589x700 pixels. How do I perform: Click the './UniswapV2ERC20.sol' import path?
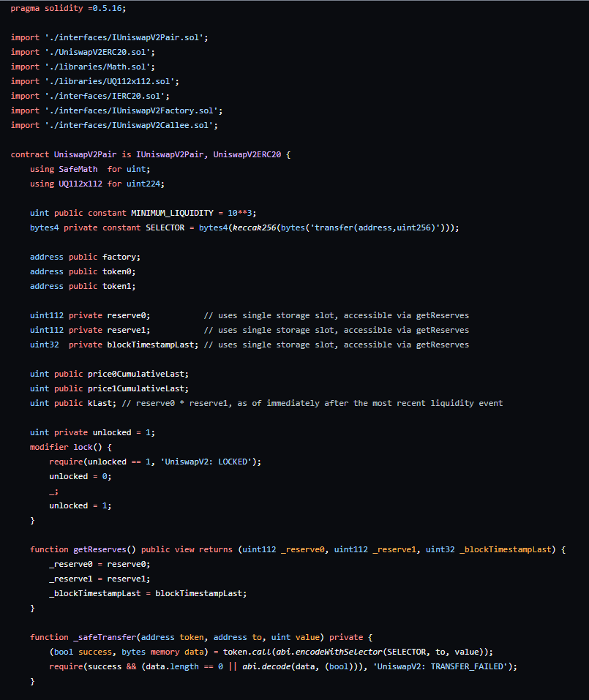tap(98, 52)
